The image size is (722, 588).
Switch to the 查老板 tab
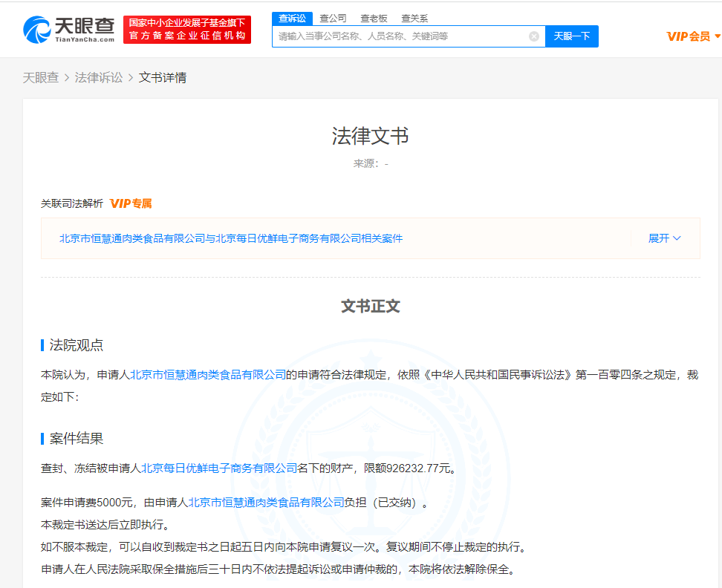374,19
